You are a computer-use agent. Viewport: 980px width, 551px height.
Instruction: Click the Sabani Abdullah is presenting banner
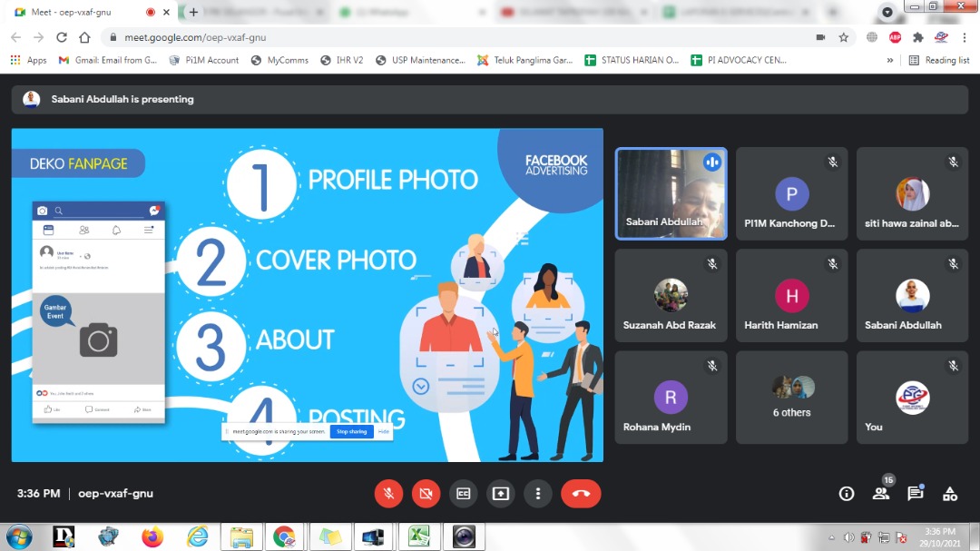489,100
